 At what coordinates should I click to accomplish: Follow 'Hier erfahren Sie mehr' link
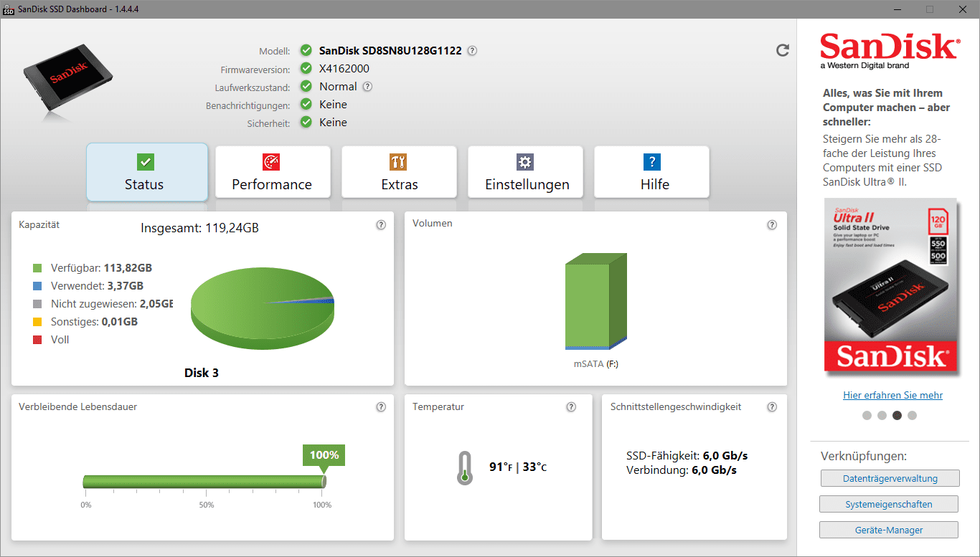[892, 395]
